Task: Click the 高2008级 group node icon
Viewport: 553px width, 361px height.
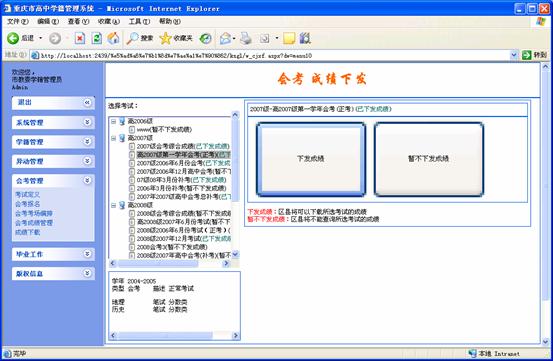Action: pyautogui.click(x=122, y=205)
